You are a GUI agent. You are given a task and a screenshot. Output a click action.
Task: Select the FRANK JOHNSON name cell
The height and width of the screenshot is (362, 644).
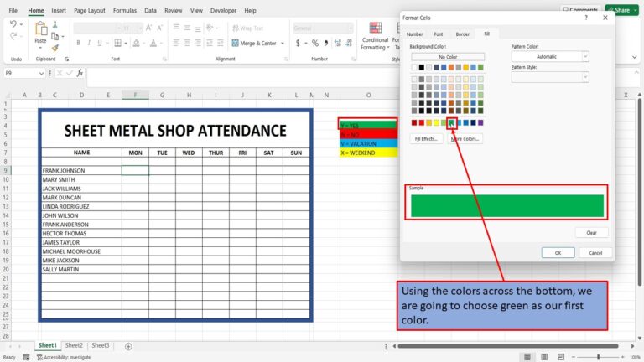click(x=81, y=170)
